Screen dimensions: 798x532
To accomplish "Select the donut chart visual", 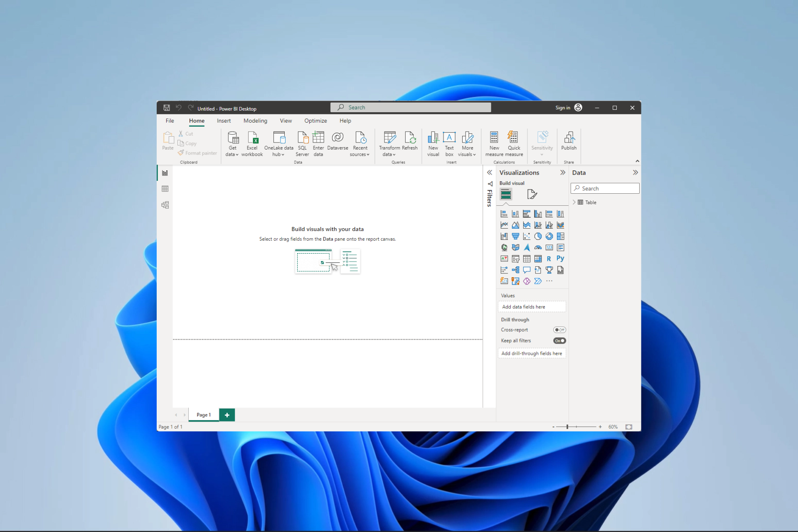I will coord(549,236).
